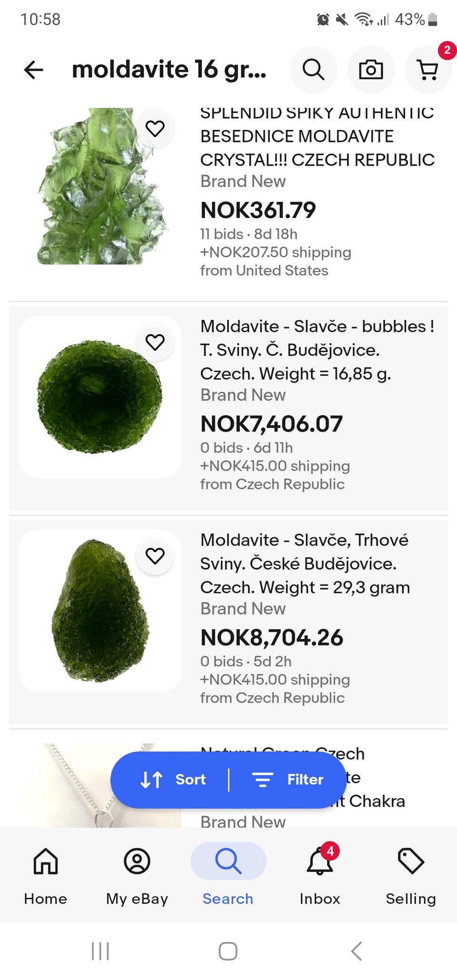Viewport: 457px width, 980px height.
Task: View spiky Besednice moldavite thumbnail
Action: point(100,186)
